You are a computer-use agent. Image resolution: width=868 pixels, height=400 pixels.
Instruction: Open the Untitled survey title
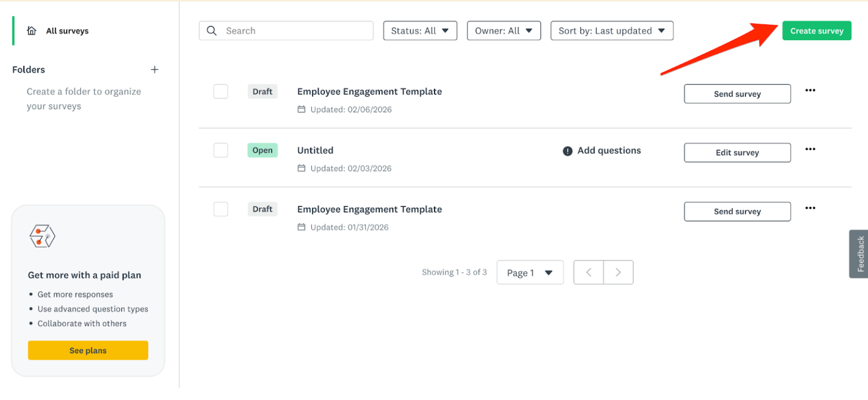tap(315, 150)
